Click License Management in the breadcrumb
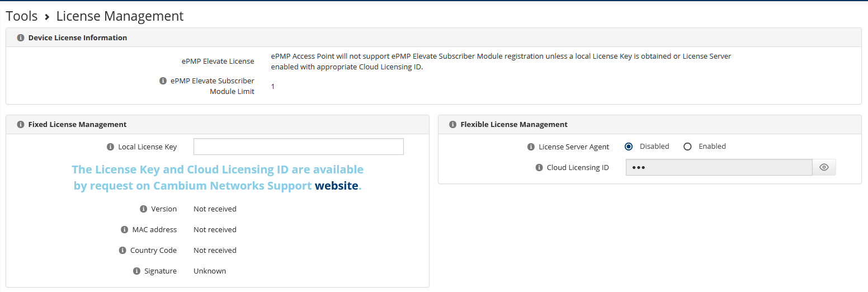 (120, 16)
